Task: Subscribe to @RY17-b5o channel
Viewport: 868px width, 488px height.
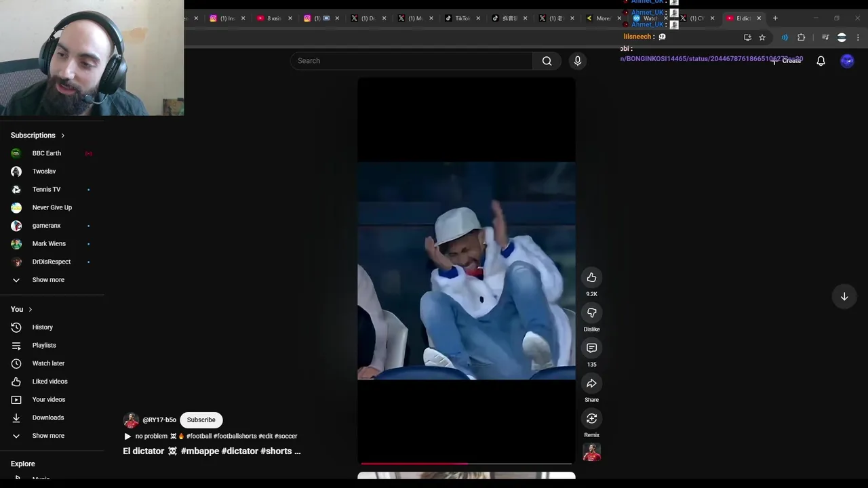Action: pyautogui.click(x=201, y=420)
